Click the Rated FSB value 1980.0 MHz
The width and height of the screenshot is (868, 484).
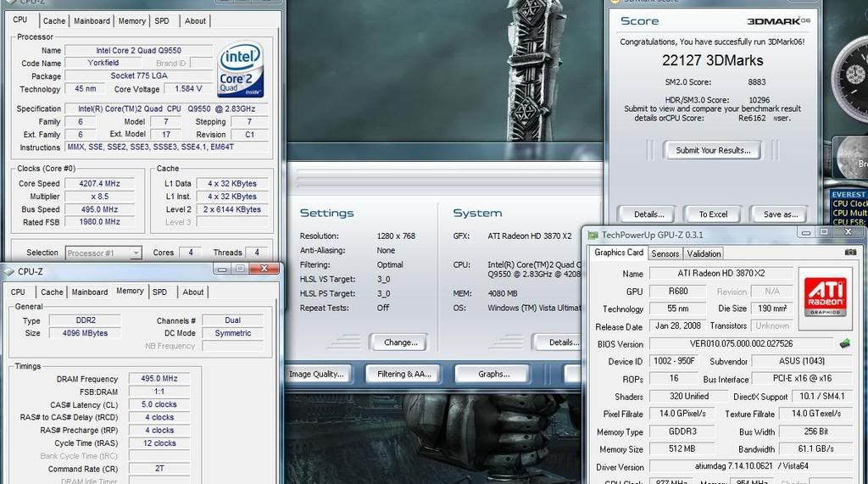click(x=100, y=221)
